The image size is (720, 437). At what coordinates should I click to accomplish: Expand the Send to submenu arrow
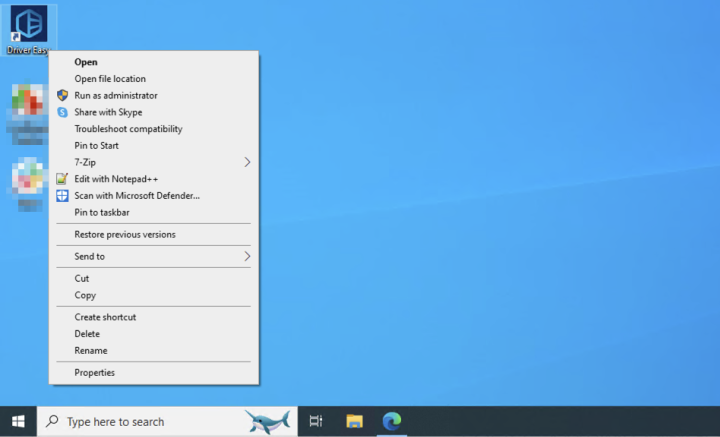click(247, 256)
